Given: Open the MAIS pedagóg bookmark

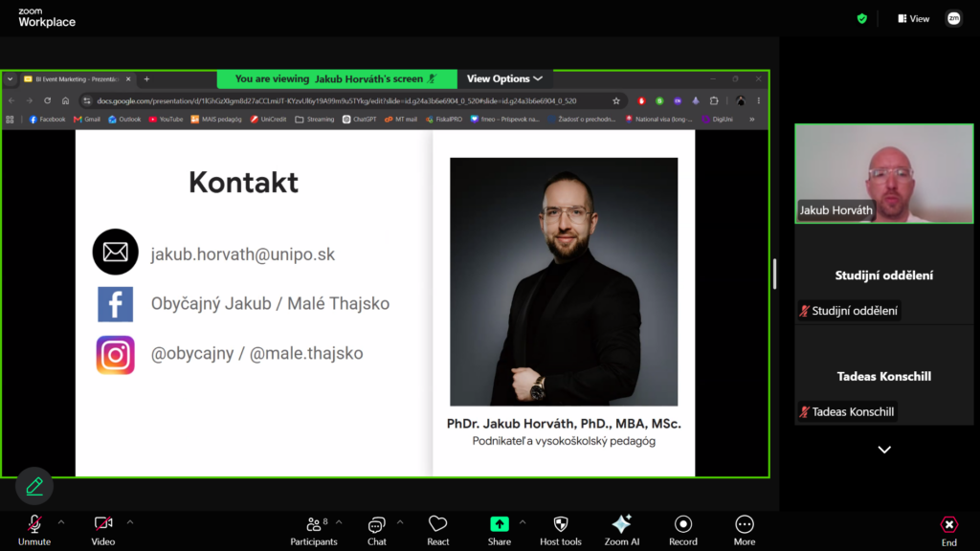Looking at the screenshot, I should click(x=216, y=120).
